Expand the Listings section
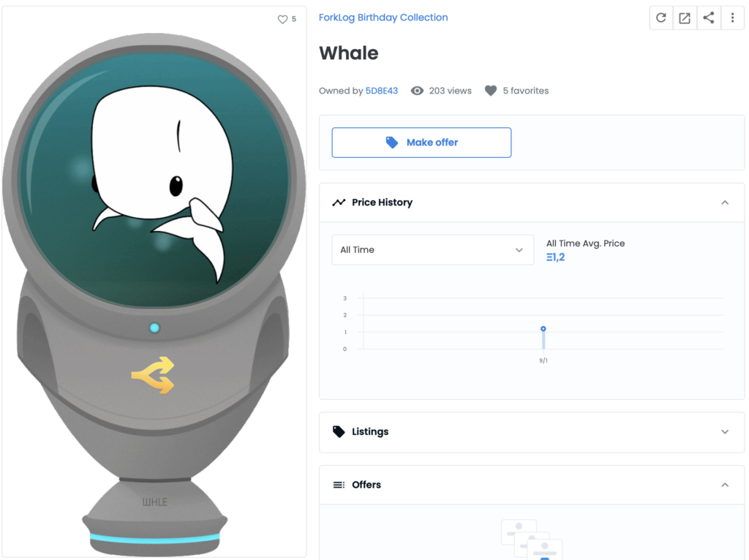749x560 pixels. (725, 431)
